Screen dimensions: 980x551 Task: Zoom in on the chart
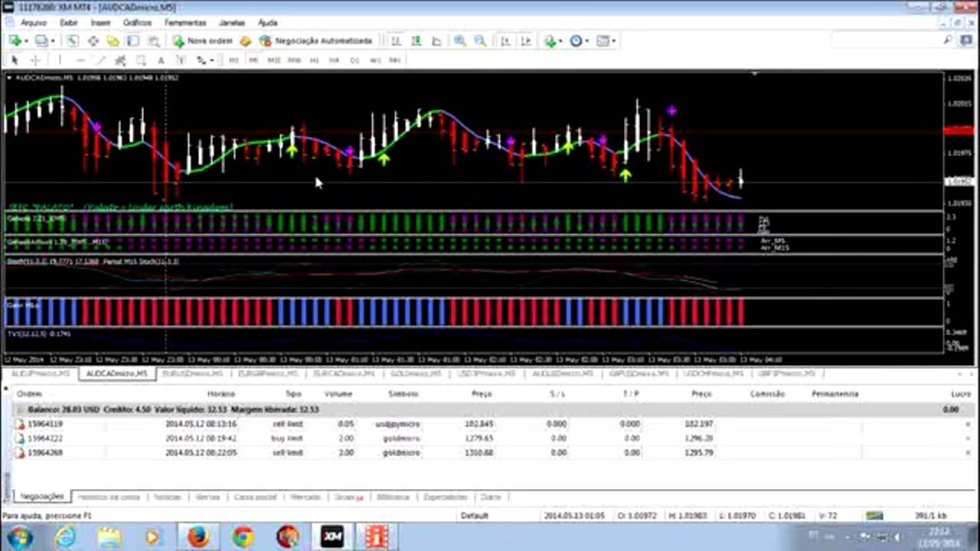pyautogui.click(x=459, y=41)
